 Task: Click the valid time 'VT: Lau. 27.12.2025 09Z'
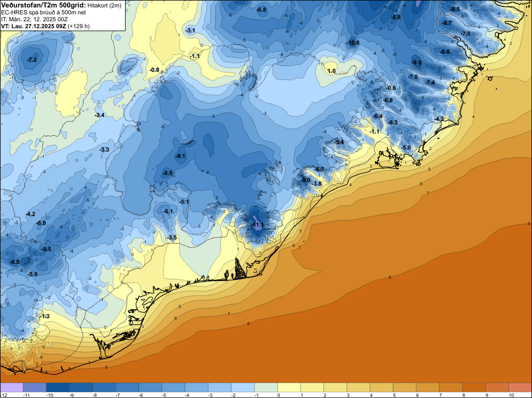click(x=34, y=26)
